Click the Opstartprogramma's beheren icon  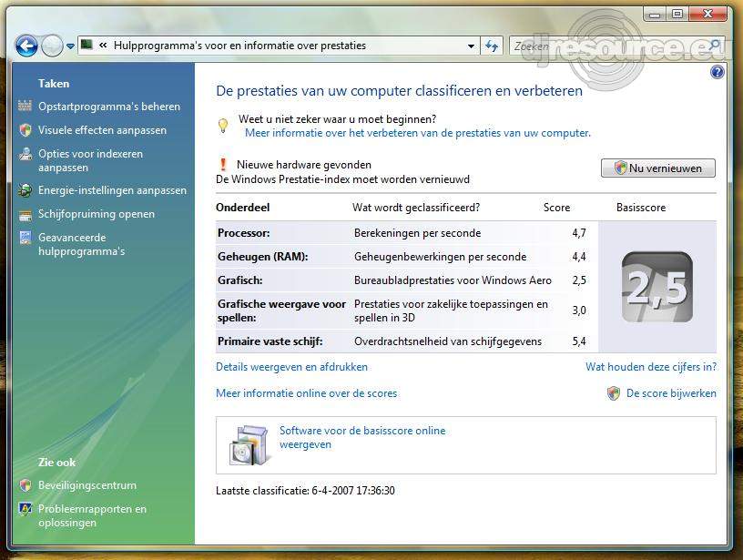(x=25, y=106)
